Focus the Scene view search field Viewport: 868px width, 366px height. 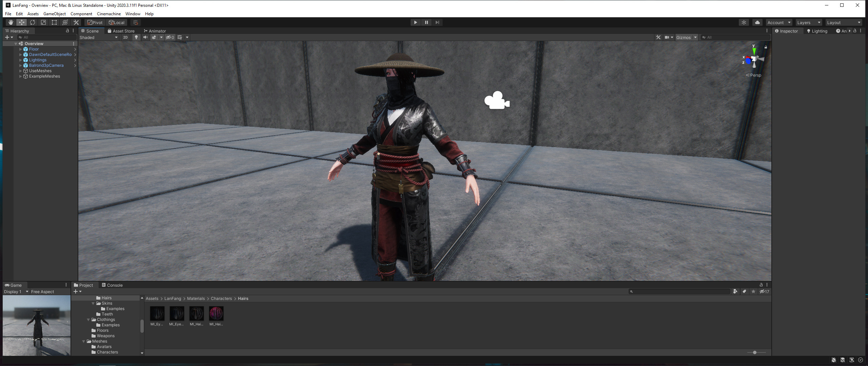tap(735, 37)
